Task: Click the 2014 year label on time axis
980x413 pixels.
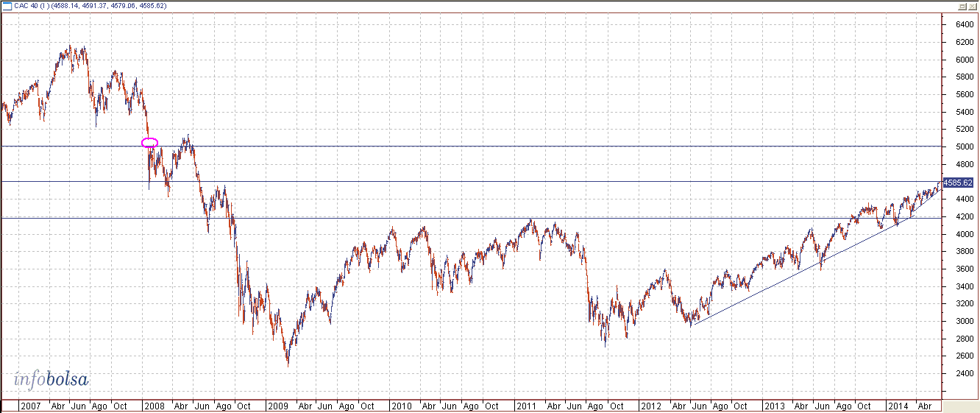Action: (x=898, y=406)
